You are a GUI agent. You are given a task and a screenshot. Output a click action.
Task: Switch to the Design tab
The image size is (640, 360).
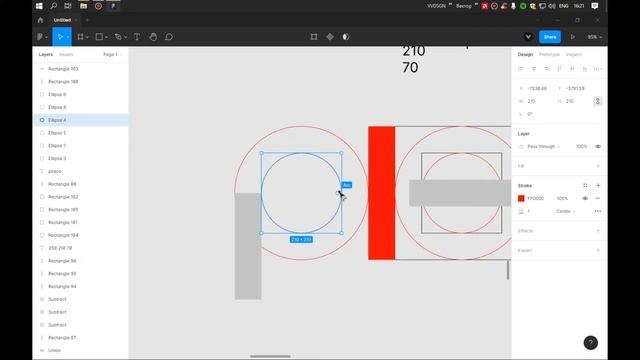pyautogui.click(x=525, y=54)
